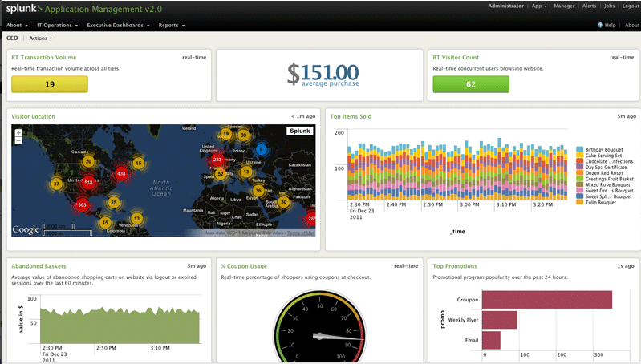Click the Top Promotions panel title
The height and width of the screenshot is (364, 641).
(x=455, y=266)
